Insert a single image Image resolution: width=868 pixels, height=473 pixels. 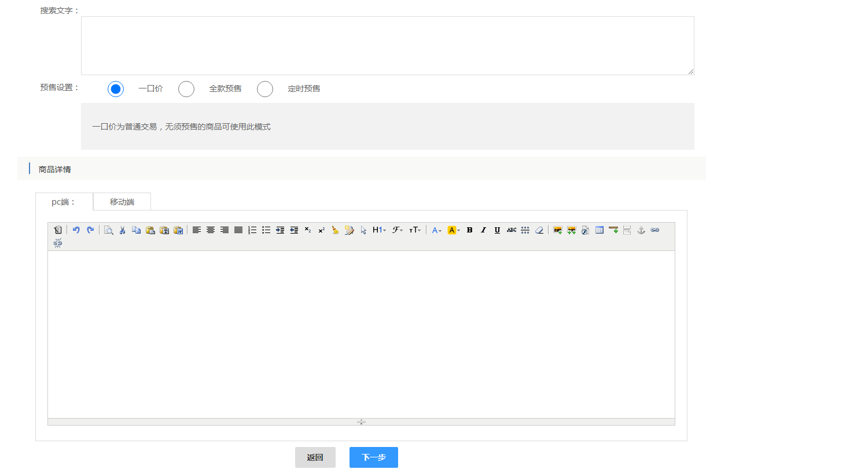(x=558, y=230)
